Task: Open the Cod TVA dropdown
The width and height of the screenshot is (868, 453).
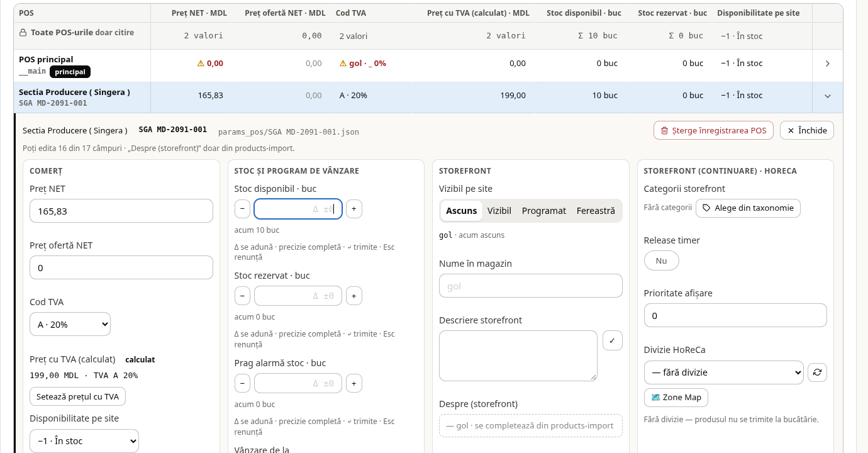Action: 70,325
